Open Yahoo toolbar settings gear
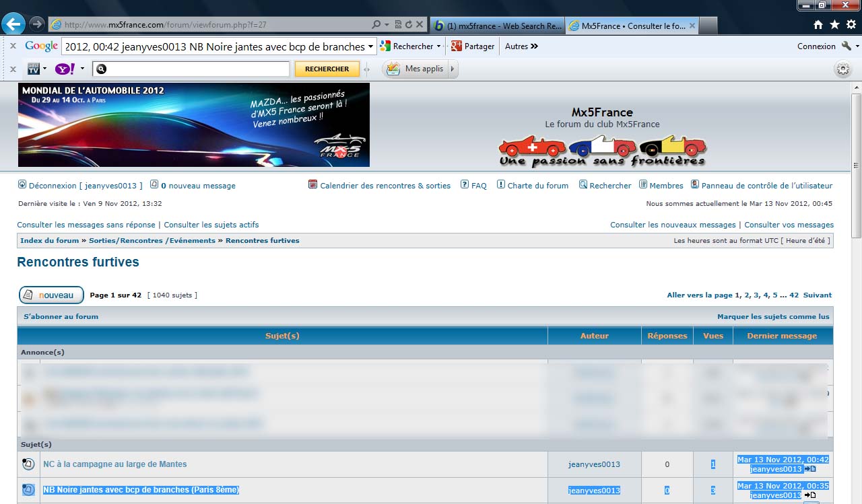The width and height of the screenshot is (862, 504). click(x=842, y=69)
